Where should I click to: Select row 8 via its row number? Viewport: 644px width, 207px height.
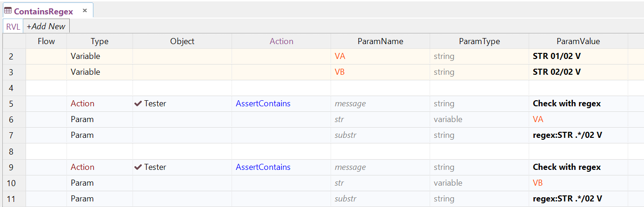[11, 151]
